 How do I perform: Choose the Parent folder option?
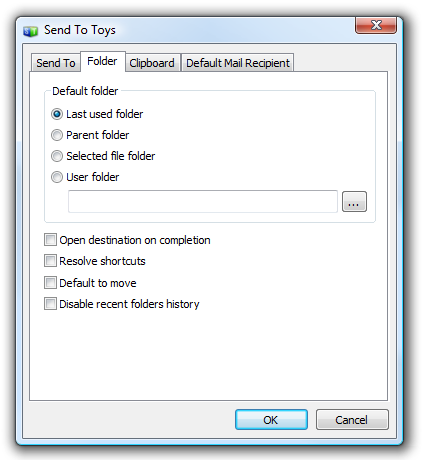coord(57,135)
